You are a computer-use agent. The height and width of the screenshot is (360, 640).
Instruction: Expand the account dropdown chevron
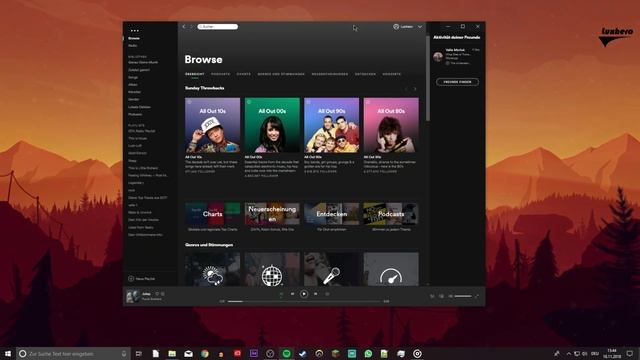click(x=420, y=27)
